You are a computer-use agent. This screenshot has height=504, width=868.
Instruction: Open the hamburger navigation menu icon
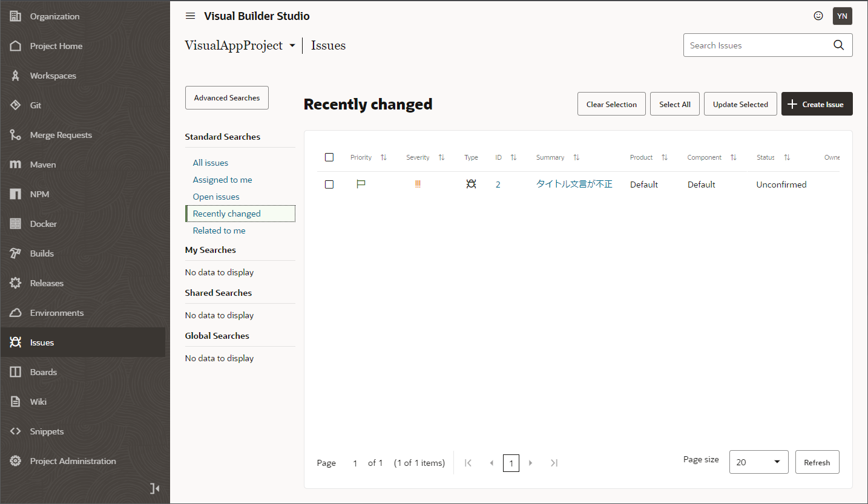point(190,16)
